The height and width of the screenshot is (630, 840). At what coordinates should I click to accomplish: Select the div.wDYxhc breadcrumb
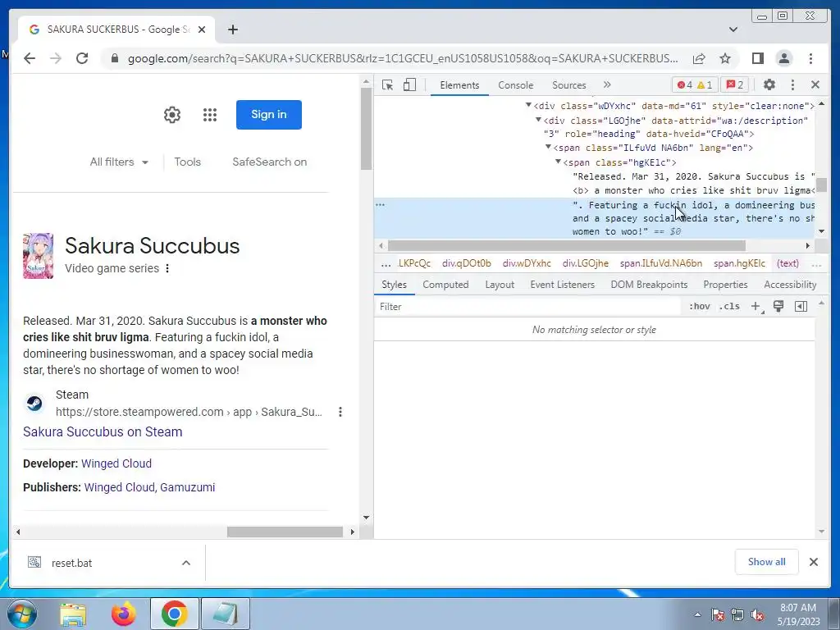pos(527,263)
